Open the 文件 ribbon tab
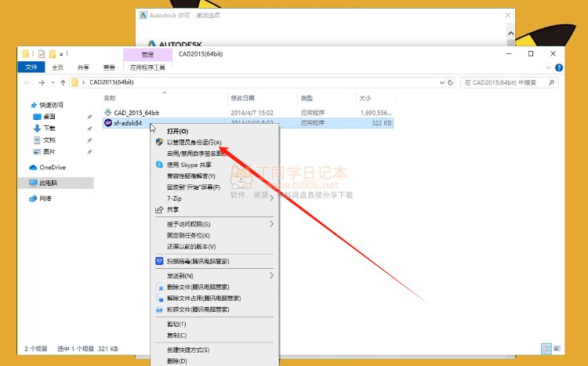Screen dimensions: 588x366 (31, 67)
